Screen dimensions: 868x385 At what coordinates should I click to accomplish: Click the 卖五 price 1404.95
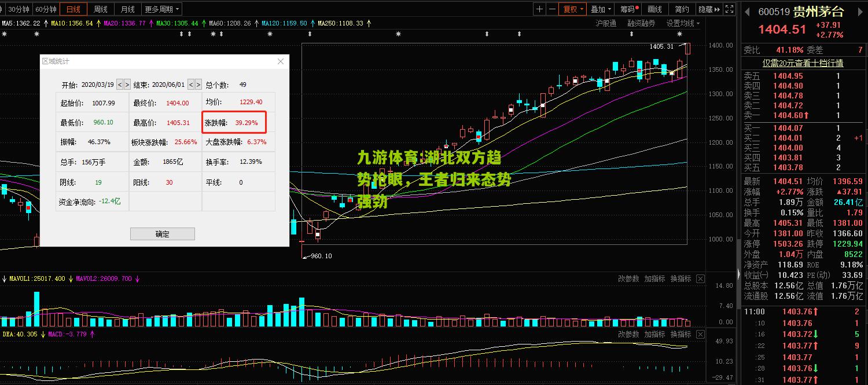pyautogui.click(x=788, y=76)
